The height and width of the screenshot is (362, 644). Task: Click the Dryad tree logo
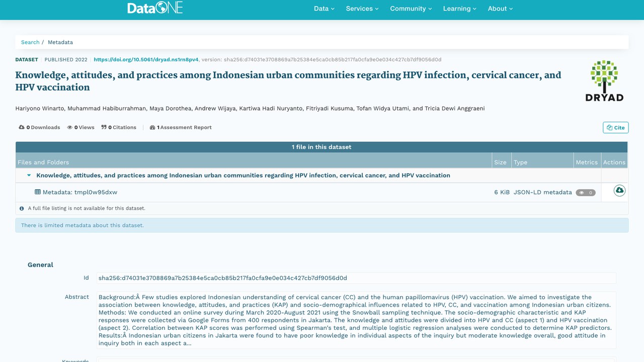click(x=604, y=80)
